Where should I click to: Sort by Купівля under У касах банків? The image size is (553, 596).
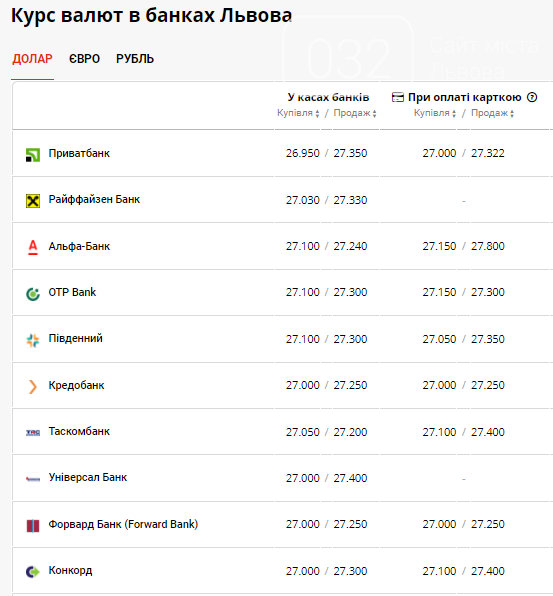tap(298, 113)
